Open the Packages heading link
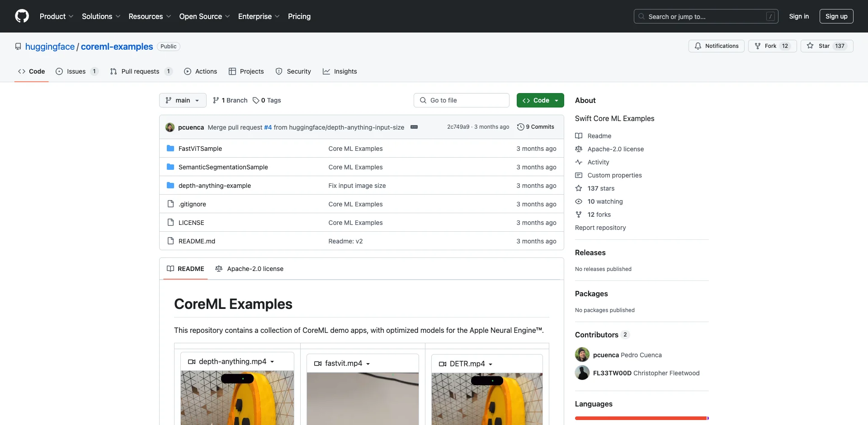This screenshot has height=425, width=868. (x=591, y=294)
